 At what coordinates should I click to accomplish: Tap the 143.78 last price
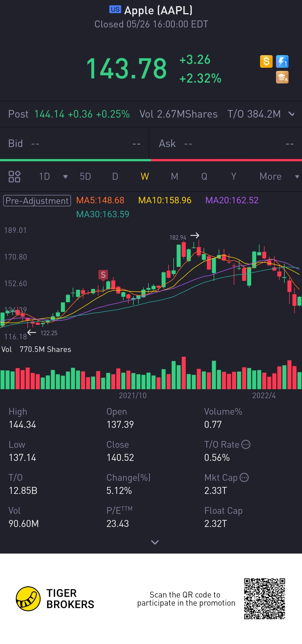[126, 69]
